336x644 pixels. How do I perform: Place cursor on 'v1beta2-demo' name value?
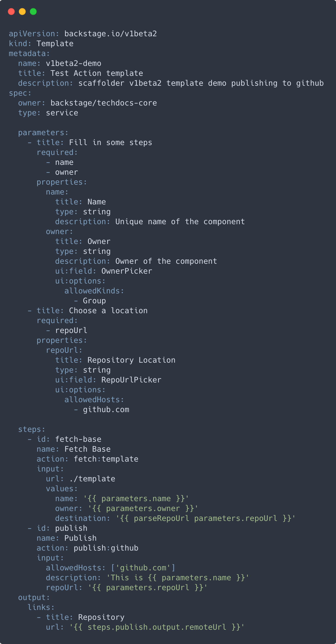pyautogui.click(x=73, y=63)
